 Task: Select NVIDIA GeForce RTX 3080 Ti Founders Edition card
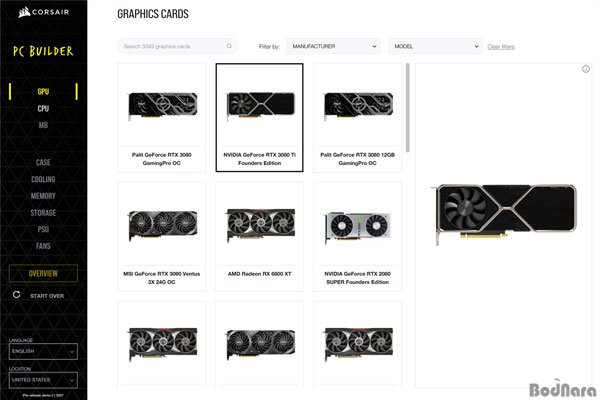[259, 118]
